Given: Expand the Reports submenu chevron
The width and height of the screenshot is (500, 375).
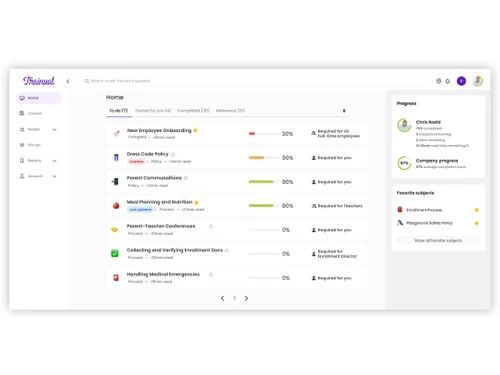Looking at the screenshot, I should click(54, 161).
